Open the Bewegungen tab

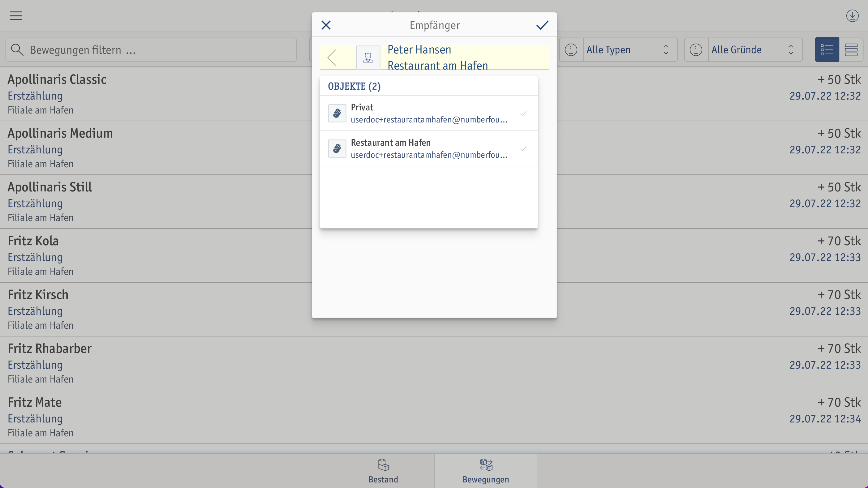click(x=486, y=471)
